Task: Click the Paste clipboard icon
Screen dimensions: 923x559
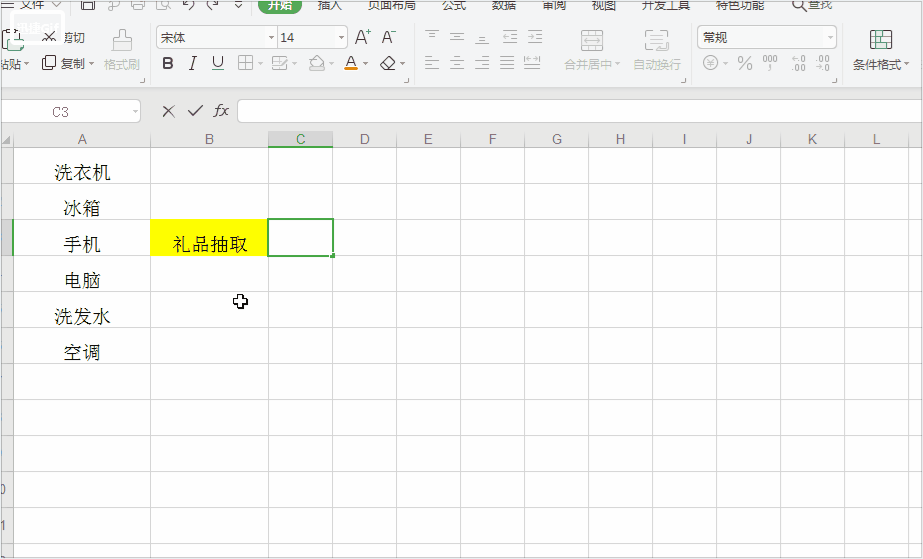Action: point(12,40)
